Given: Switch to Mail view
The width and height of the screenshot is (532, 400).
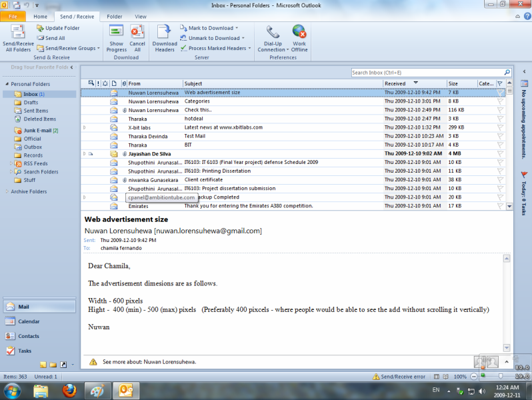Looking at the screenshot, I should [39, 307].
